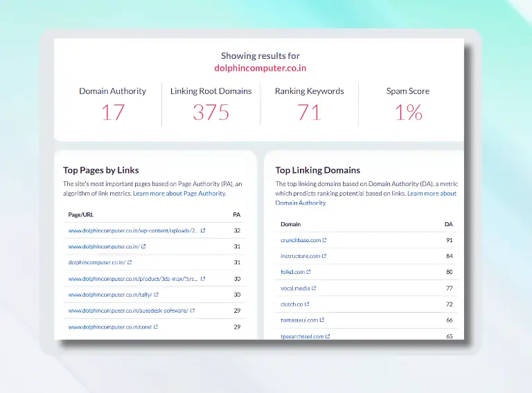
Task: Open external link icon beside wp-content/uploads URL
Action: (203, 230)
